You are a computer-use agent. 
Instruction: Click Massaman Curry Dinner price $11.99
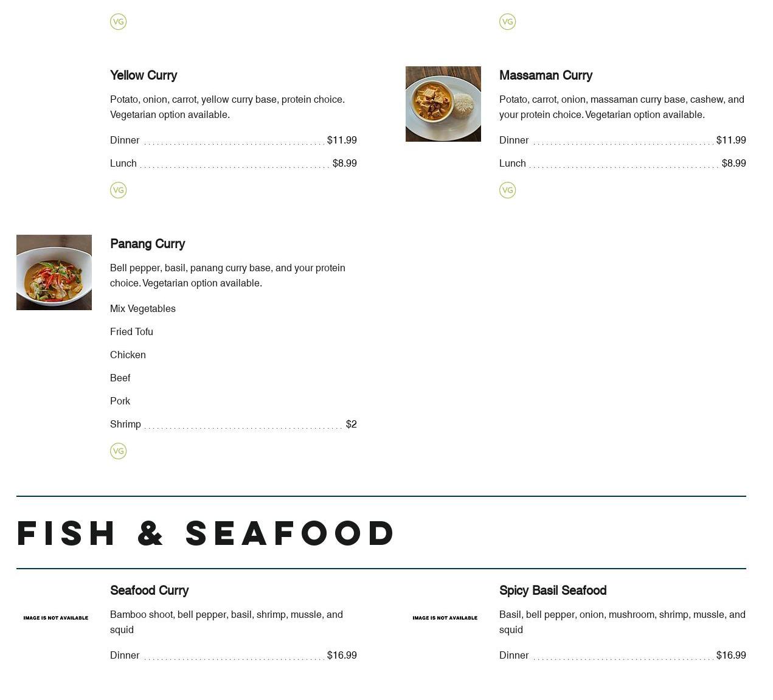[x=730, y=140]
